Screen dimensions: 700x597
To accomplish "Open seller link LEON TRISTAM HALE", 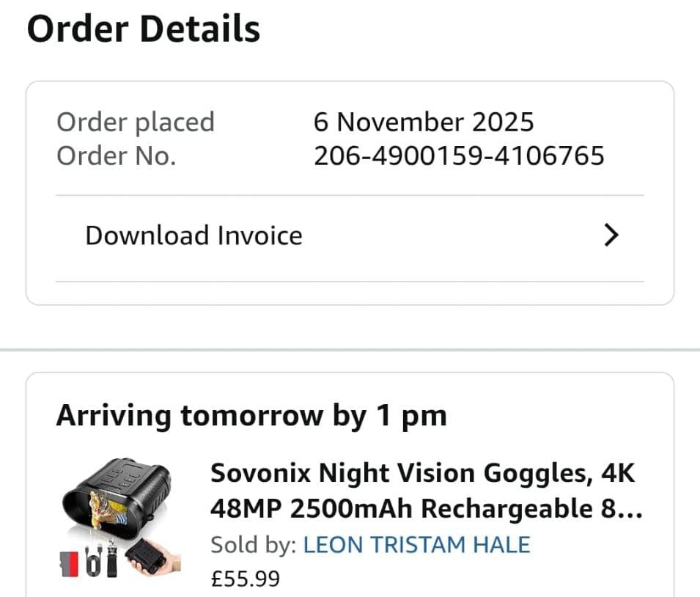I will pos(416,545).
